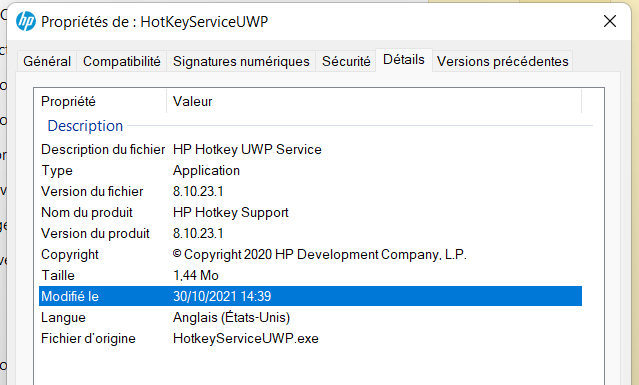Open the Compatibilité tab

pos(121,61)
